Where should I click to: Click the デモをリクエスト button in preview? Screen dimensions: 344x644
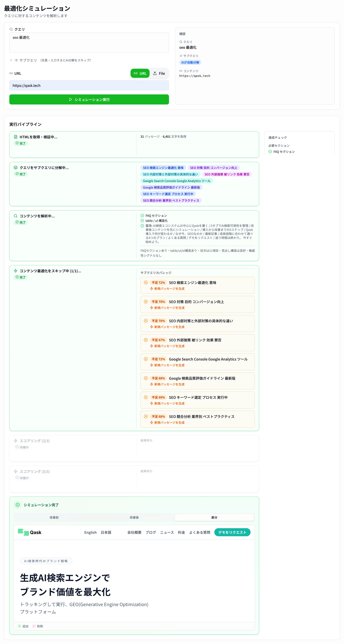pyautogui.click(x=232, y=532)
